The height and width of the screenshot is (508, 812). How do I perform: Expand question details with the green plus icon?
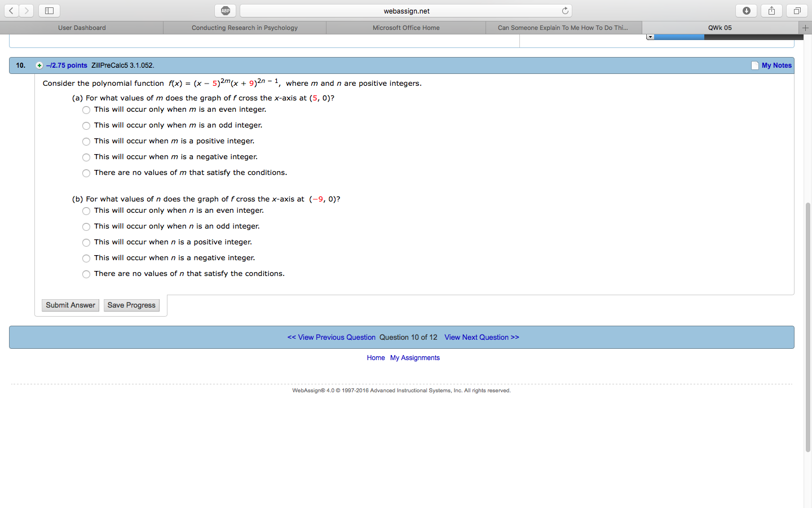coord(39,65)
